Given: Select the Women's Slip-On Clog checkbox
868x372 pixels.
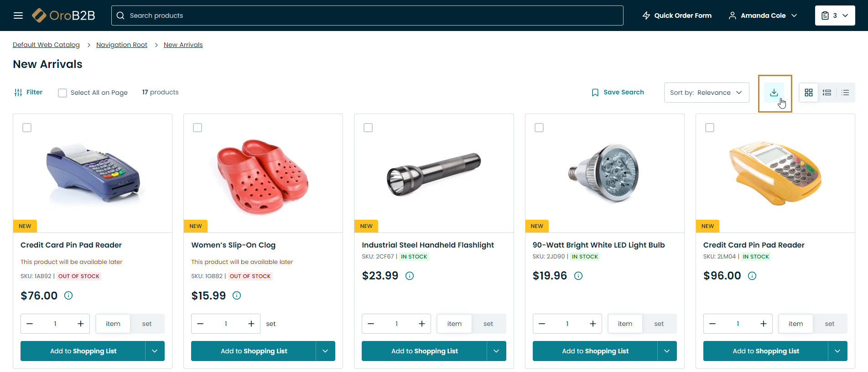Looking at the screenshot, I should [198, 128].
